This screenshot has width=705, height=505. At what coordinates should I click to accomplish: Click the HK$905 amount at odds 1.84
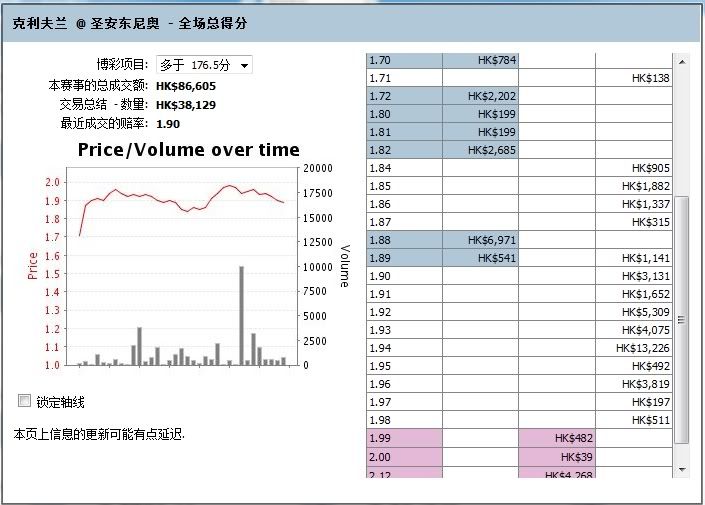click(x=634, y=168)
